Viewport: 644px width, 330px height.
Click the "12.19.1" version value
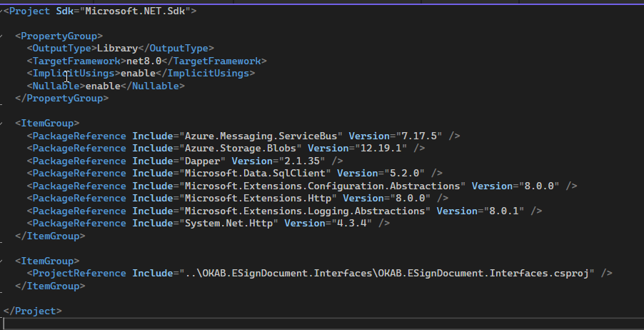point(381,149)
